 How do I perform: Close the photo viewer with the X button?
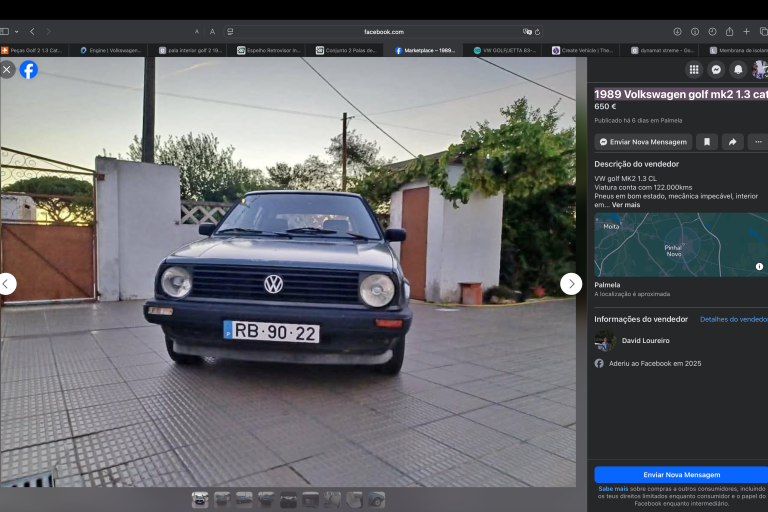7,70
